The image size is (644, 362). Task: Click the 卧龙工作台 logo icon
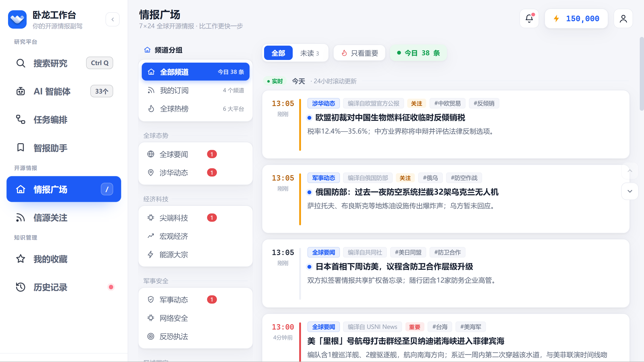[x=17, y=19]
